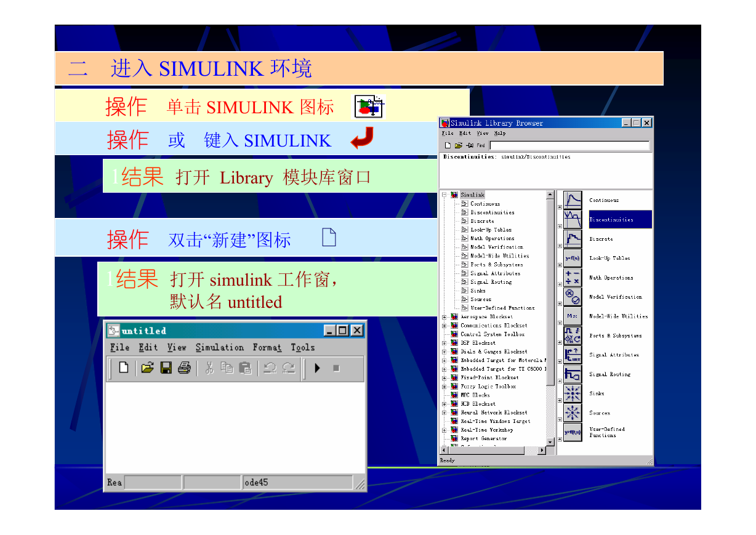
Task: Click the tree pane scroll up arrow
Action: [550, 195]
